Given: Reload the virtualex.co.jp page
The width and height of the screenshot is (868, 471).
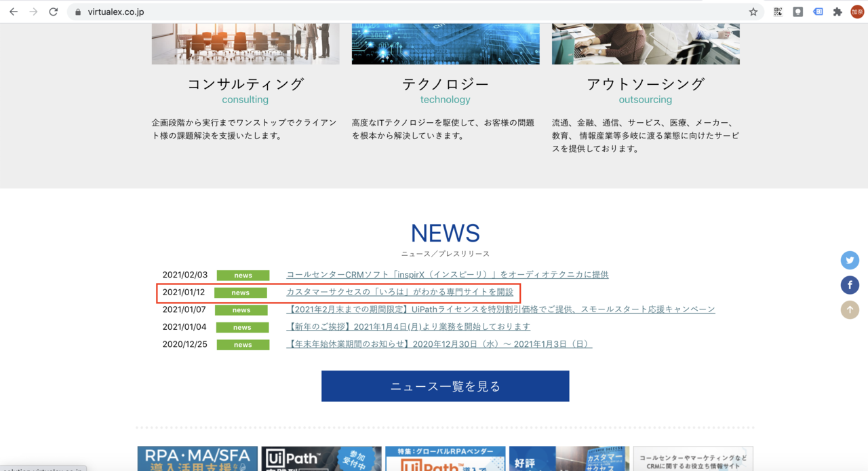Looking at the screenshot, I should tap(54, 12).
